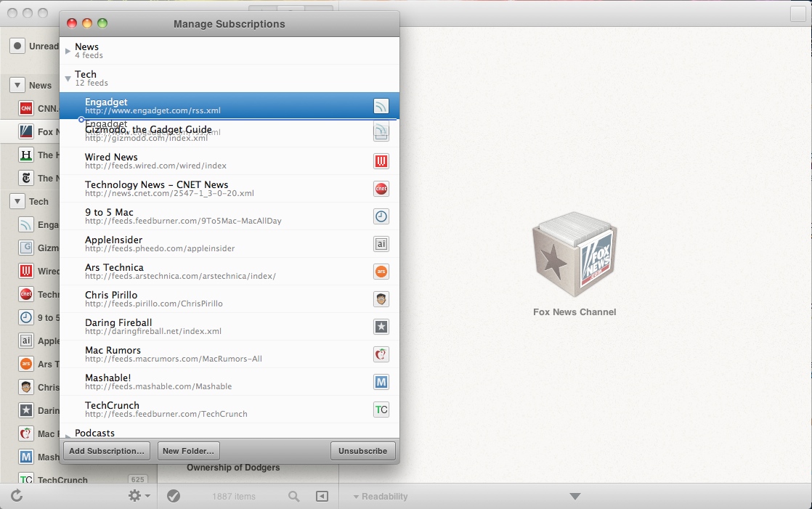Click the New York Times icon in sidebar

[x=26, y=178]
